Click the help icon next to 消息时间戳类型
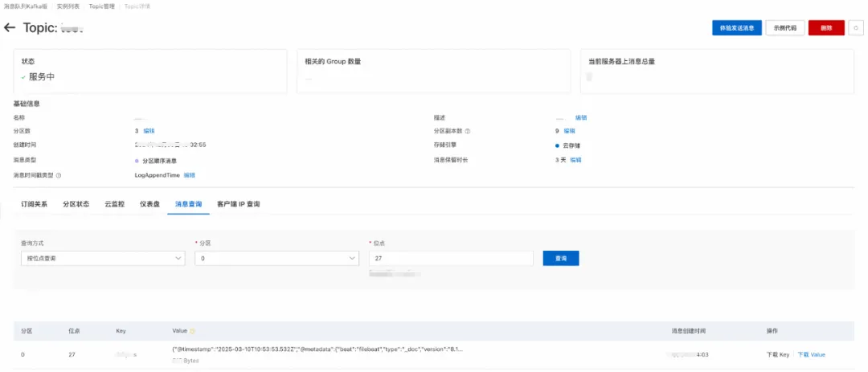 [x=59, y=175]
